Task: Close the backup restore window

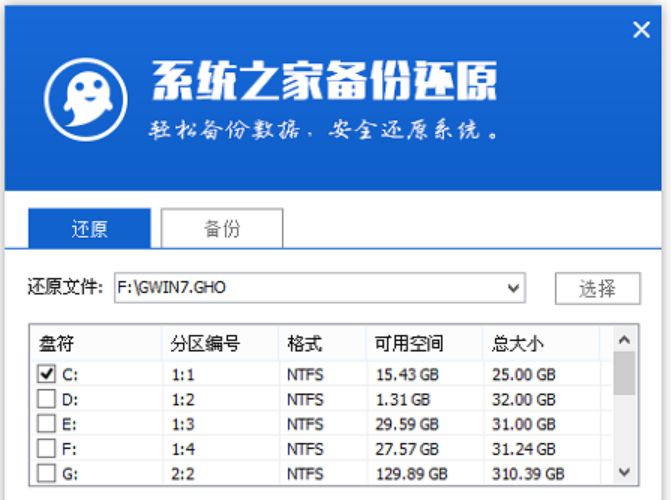Action: click(641, 30)
